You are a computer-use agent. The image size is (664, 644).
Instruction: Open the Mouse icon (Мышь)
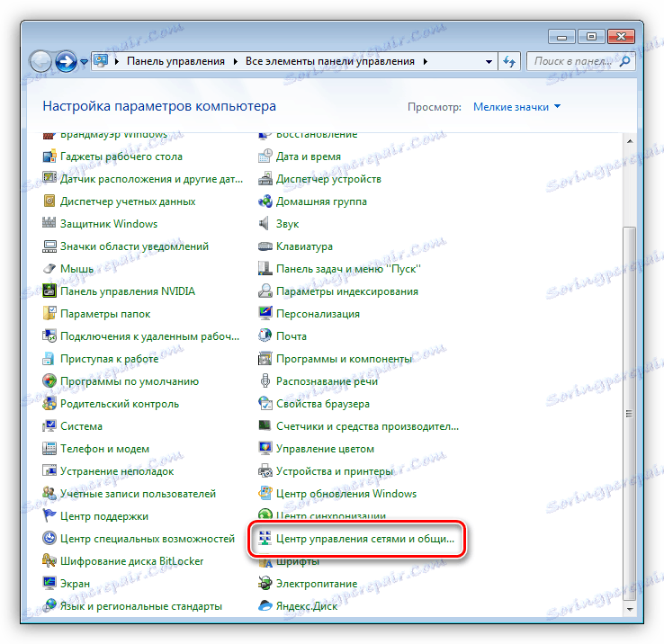49,268
